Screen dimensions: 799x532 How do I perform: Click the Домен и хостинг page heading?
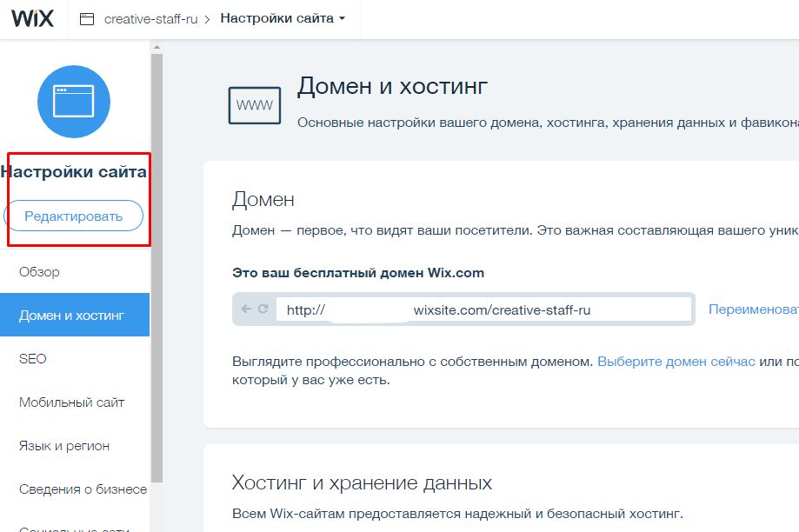click(392, 86)
